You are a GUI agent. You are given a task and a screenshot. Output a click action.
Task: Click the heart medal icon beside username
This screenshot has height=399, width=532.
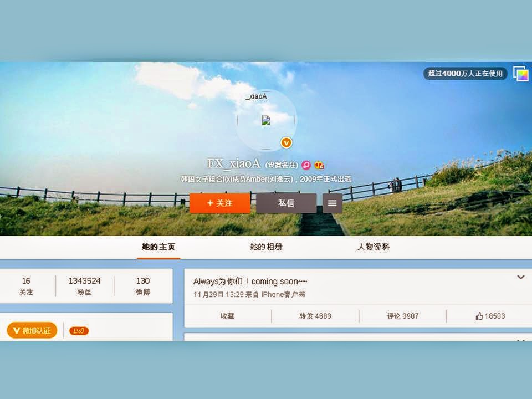pyautogui.click(x=319, y=165)
